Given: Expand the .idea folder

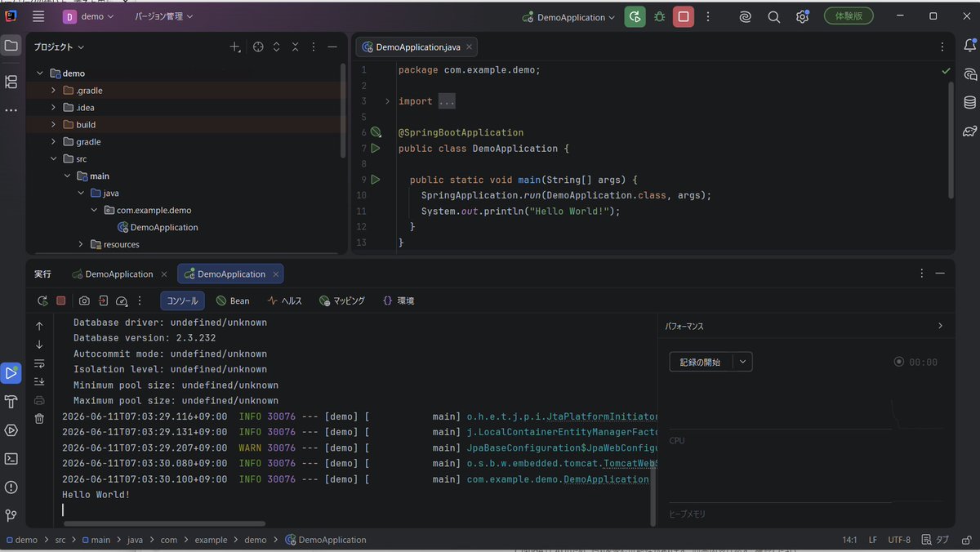Looking at the screenshot, I should [53, 108].
